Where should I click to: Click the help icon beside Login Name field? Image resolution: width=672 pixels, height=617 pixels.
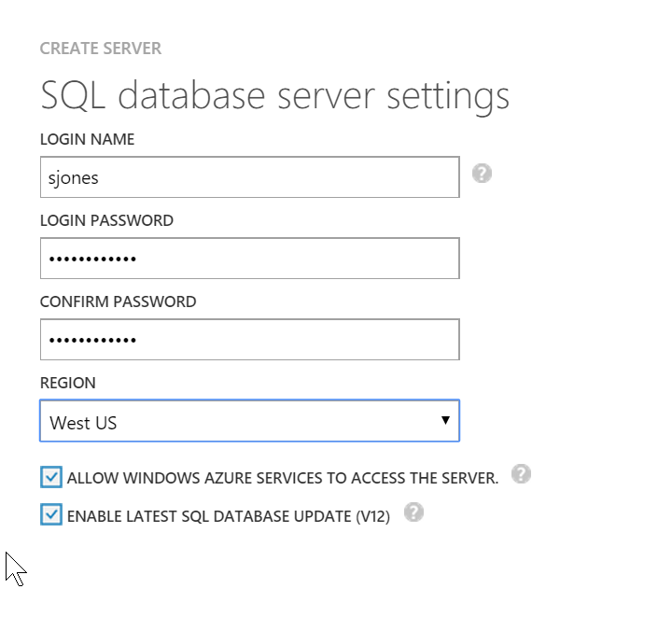pyautogui.click(x=482, y=174)
